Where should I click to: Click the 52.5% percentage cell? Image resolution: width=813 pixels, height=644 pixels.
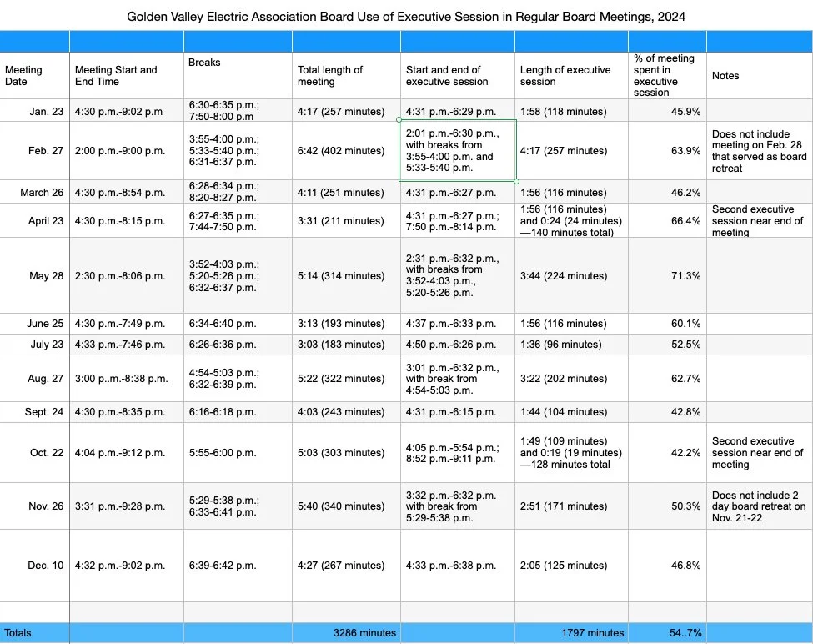pyautogui.click(x=667, y=345)
